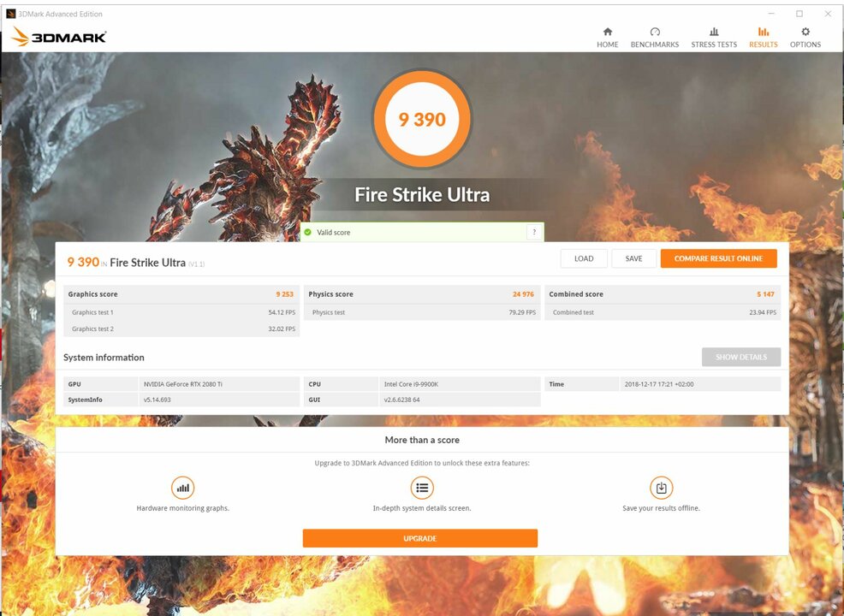844x616 pixels.
Task: Switch to the Results tab
Action: 764,38
